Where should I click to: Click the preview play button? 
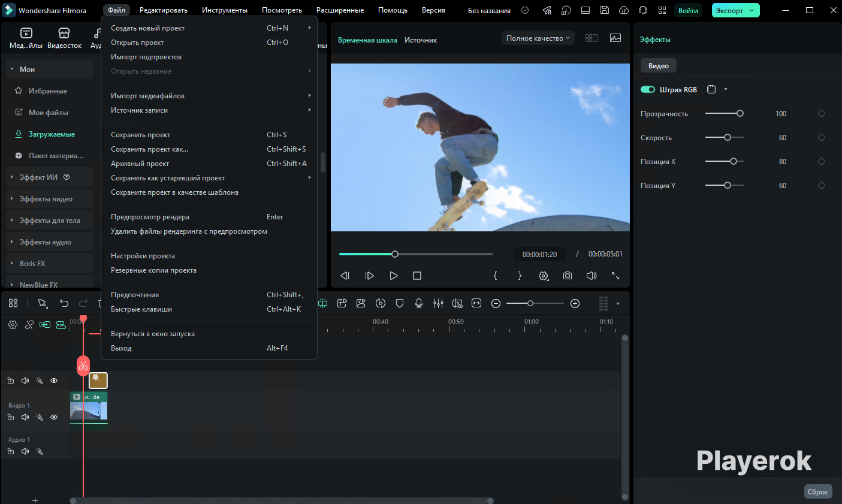click(x=394, y=276)
